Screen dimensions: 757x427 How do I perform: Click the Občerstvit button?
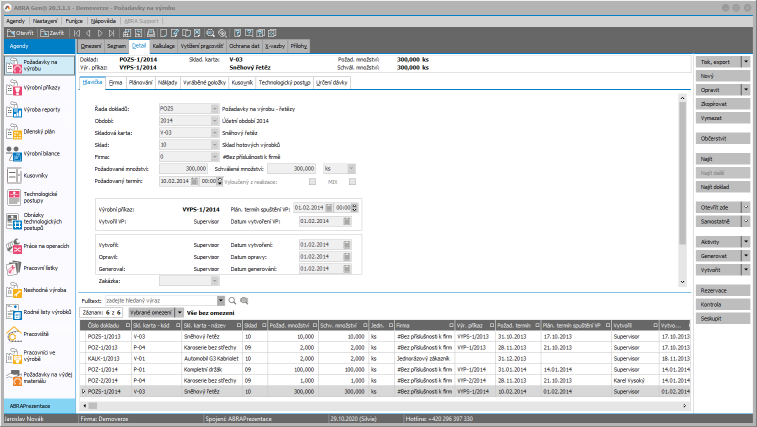[x=723, y=138]
